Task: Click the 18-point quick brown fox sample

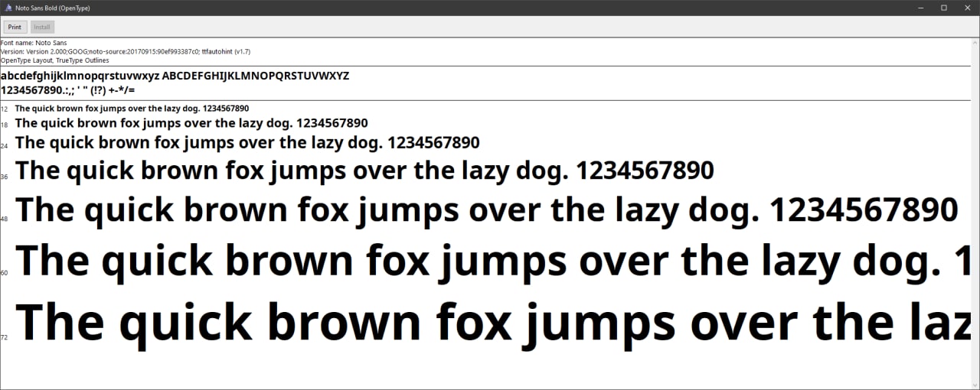Action: pos(191,123)
